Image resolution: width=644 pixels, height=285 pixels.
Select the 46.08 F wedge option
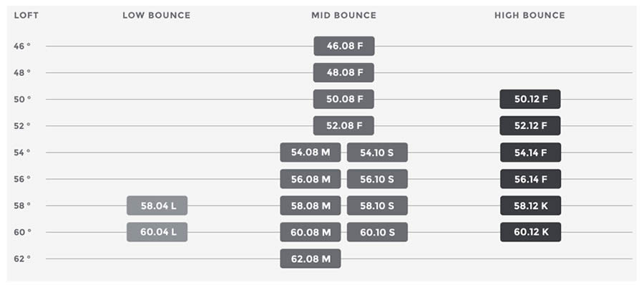click(344, 46)
